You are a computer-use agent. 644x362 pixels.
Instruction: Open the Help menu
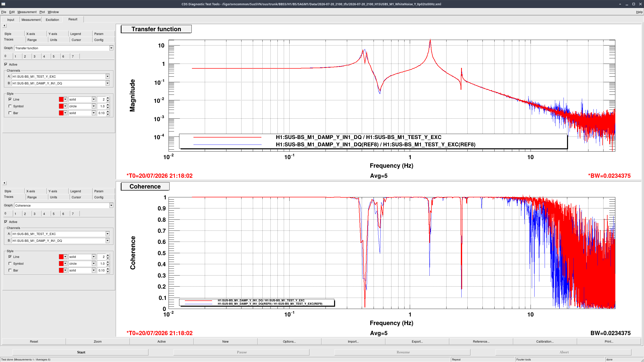coord(639,12)
